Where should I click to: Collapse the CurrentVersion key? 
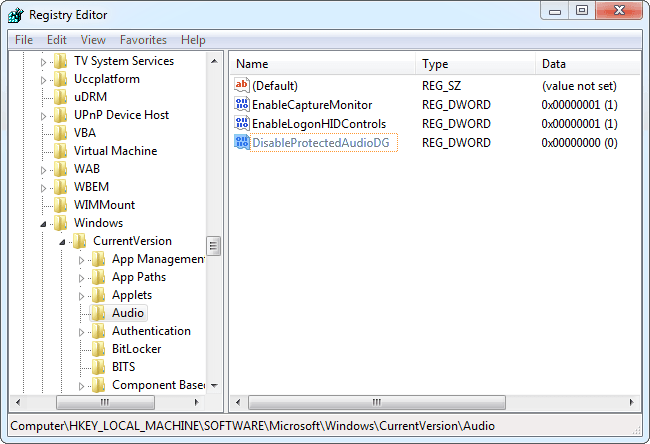point(62,242)
